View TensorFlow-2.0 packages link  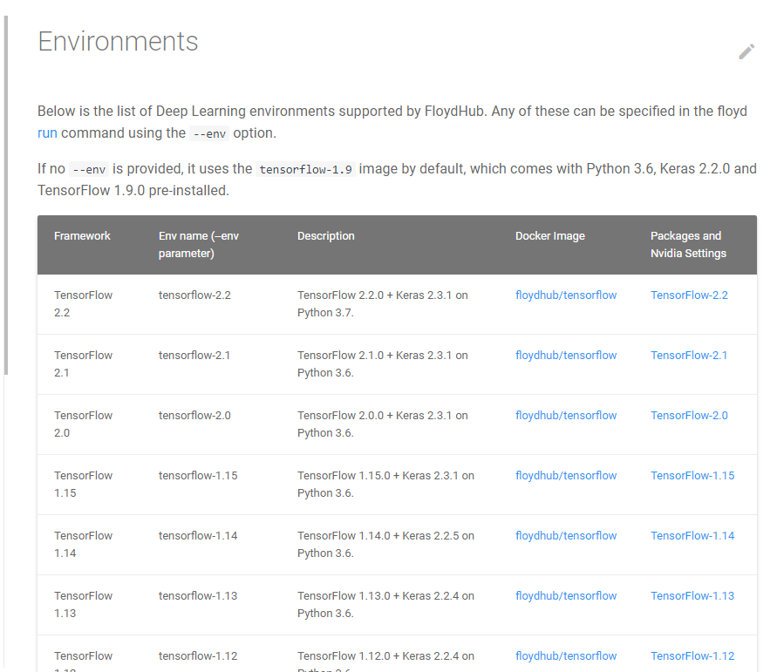pos(689,415)
